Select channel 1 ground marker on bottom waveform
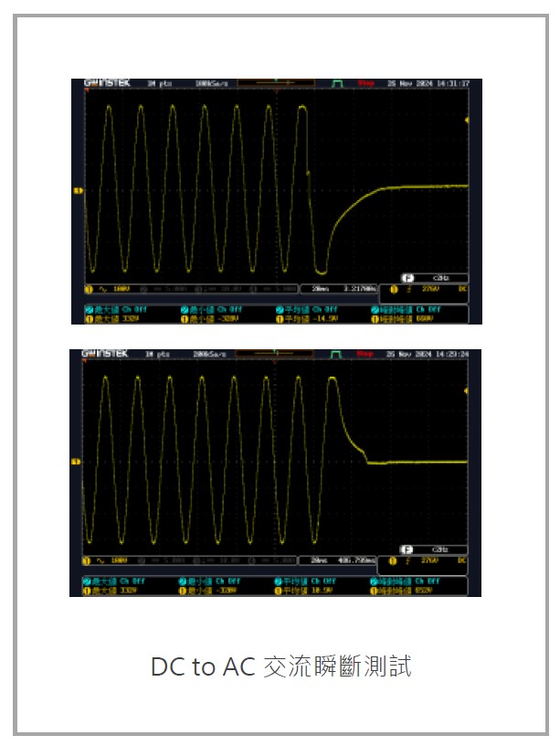The image size is (560, 746). 77,462
